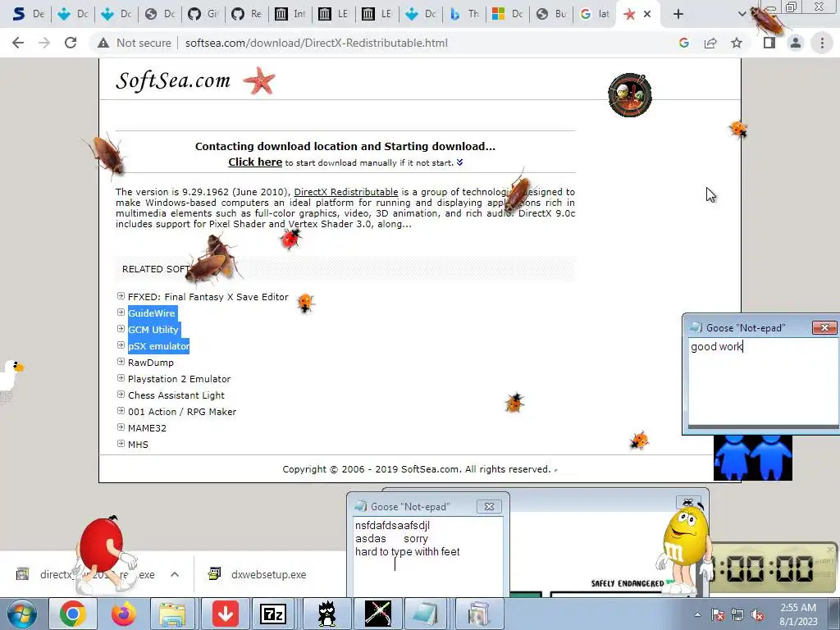Switch to the first 'De' tab

click(28, 14)
